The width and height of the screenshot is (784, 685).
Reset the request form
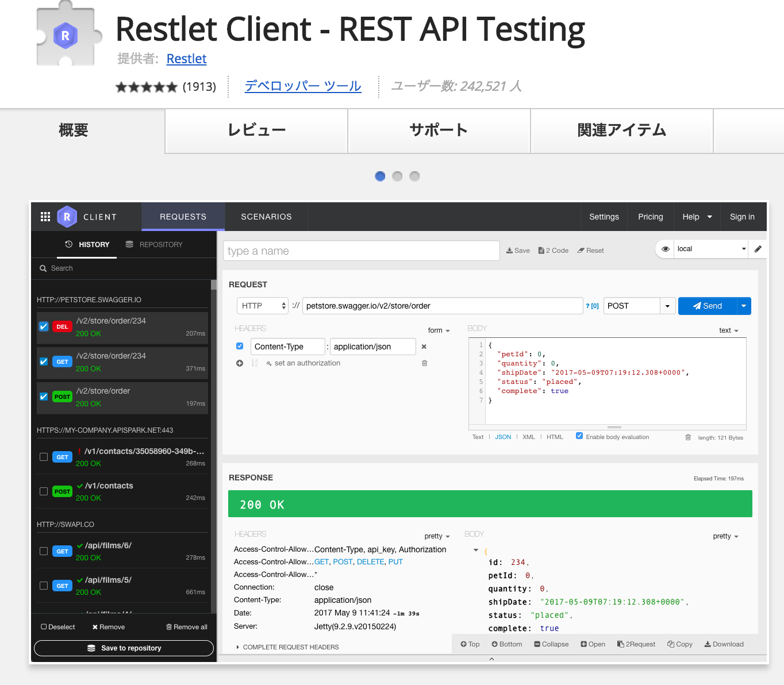590,251
